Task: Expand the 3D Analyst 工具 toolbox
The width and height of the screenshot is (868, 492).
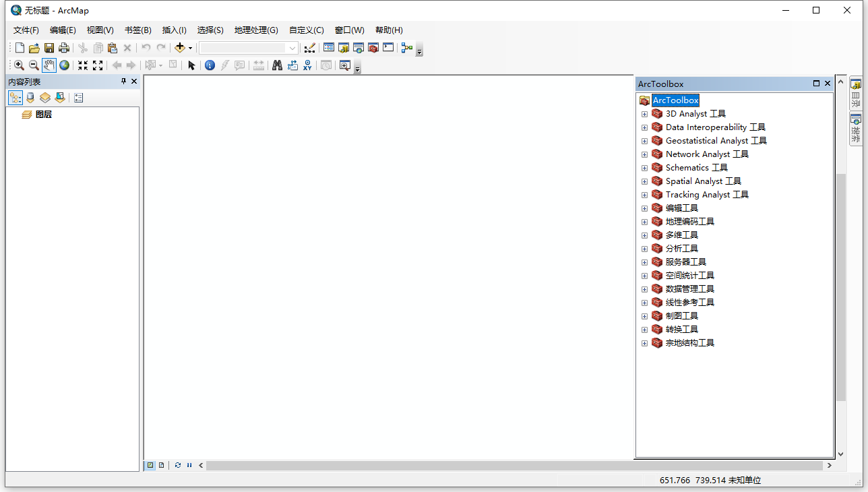Action: click(x=644, y=114)
